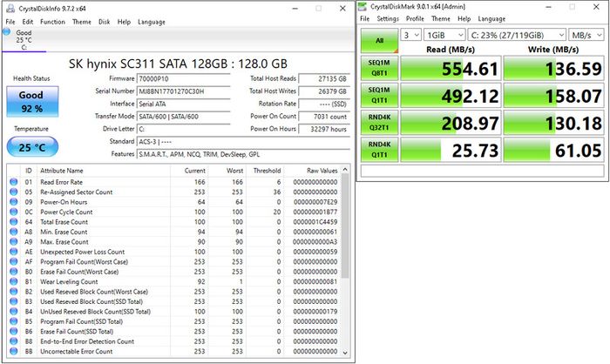610x364 pixels.
Task: Click status orb for Program Fail Count(SSD Total)
Action: 14,321
